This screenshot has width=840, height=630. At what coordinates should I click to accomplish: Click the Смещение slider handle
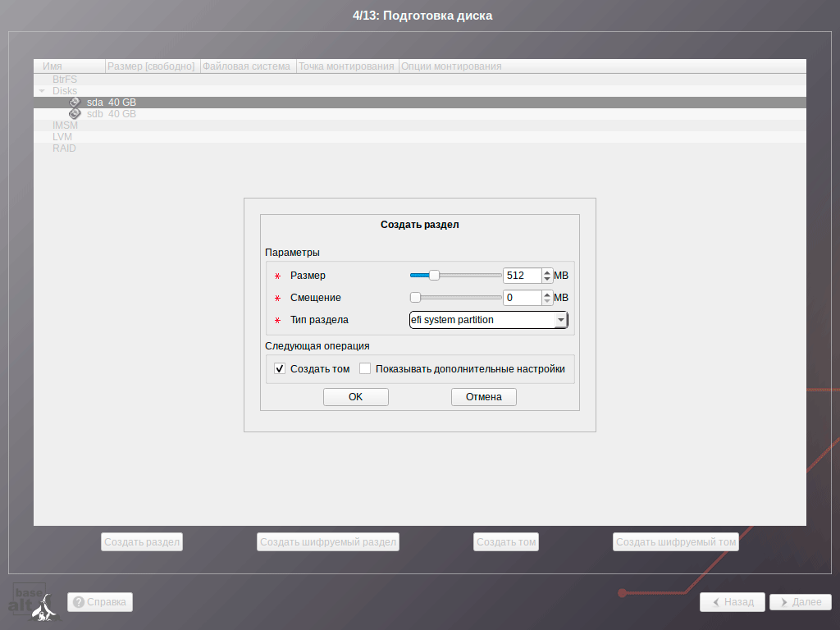(x=415, y=297)
